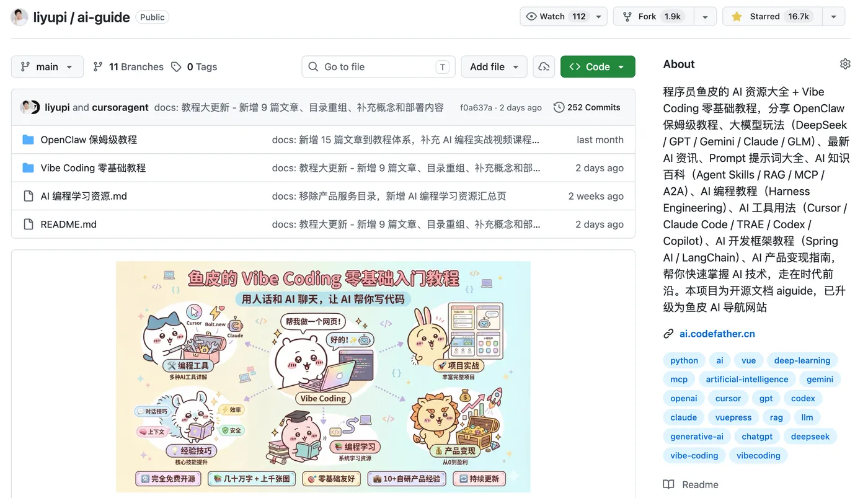Open the 11 Branches link

coord(128,67)
